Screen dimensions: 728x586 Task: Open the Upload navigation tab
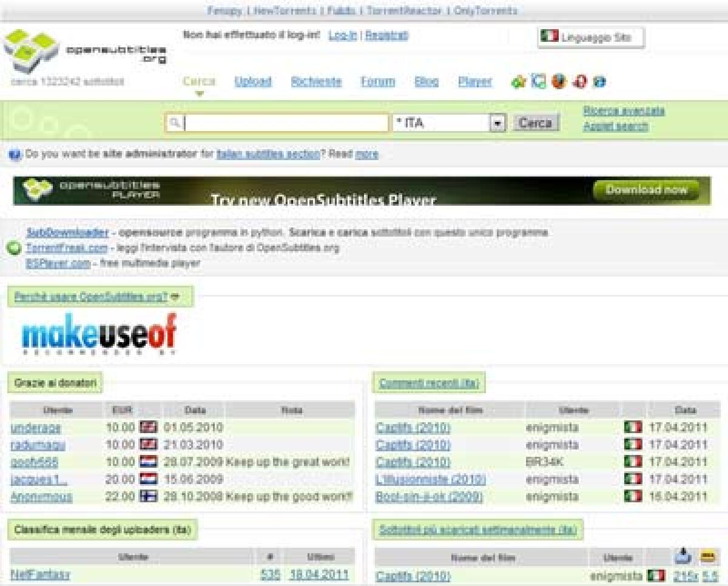[x=253, y=81]
